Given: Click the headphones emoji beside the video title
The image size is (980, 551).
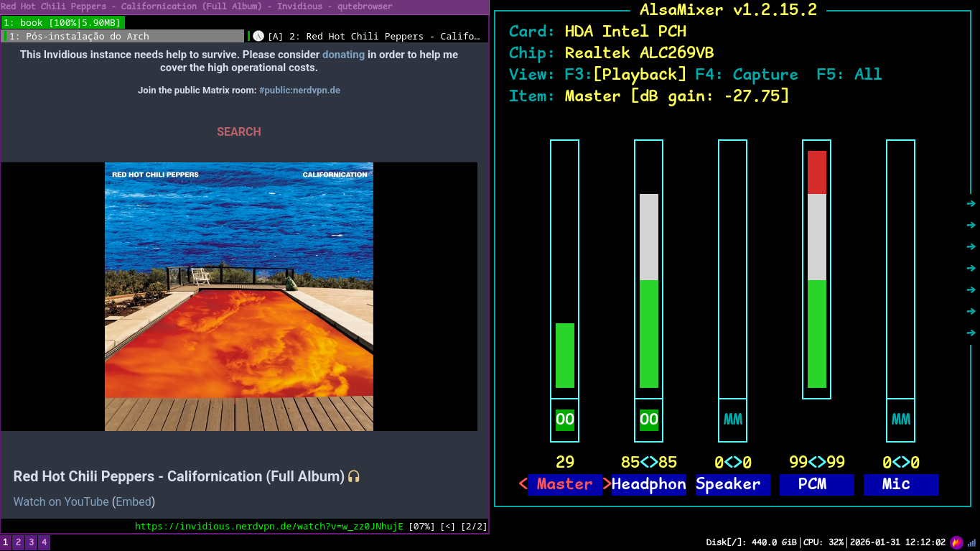Looking at the screenshot, I should coord(353,476).
